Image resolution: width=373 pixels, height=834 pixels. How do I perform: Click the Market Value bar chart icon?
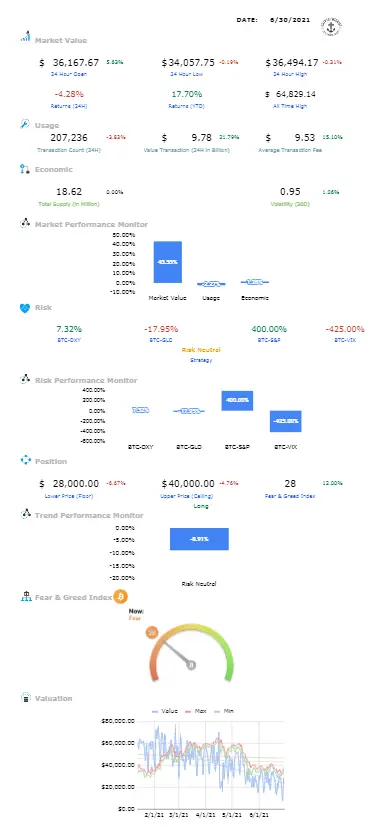point(25,37)
